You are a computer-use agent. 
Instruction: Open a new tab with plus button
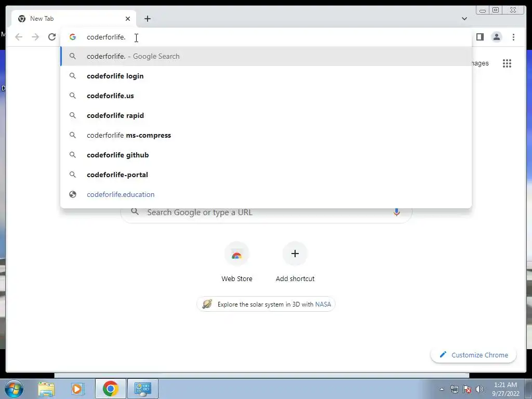tap(147, 19)
